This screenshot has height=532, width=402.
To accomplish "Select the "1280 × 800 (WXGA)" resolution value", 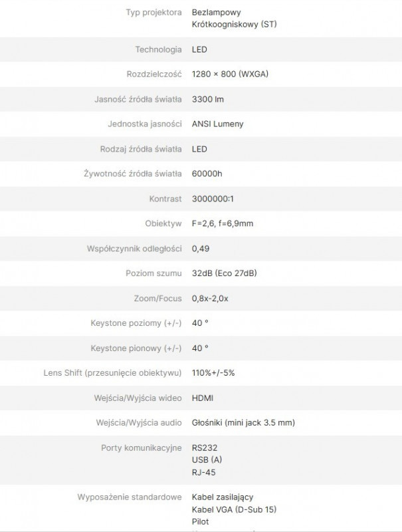I will point(229,74).
